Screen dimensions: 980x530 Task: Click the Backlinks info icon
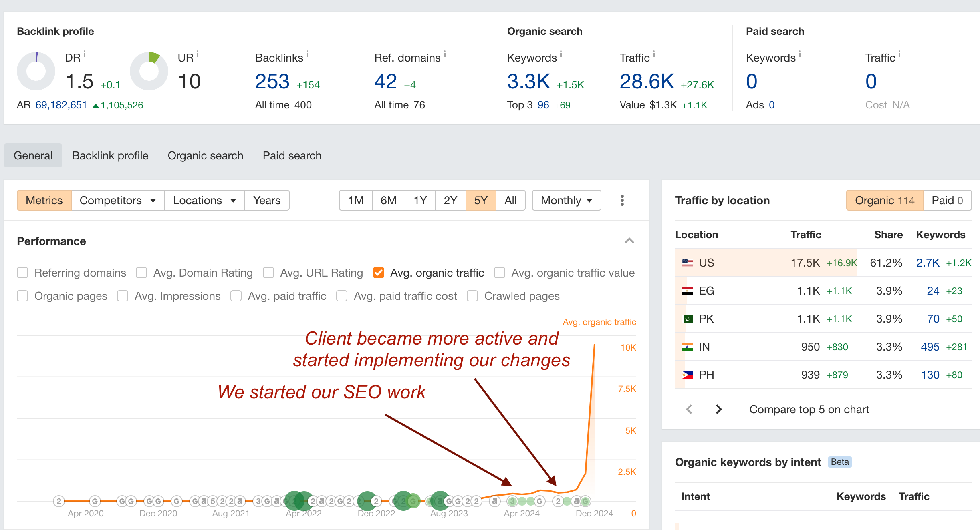tap(307, 54)
